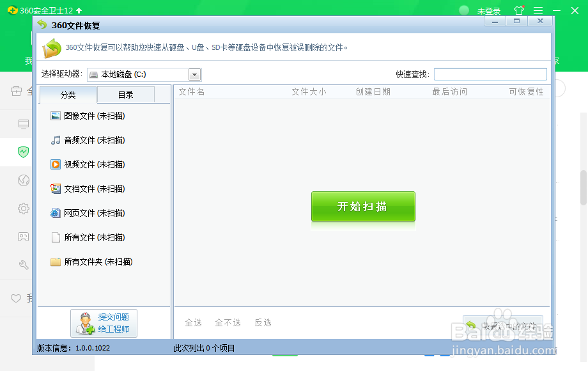Select the 所有文件 all files icon
The height and width of the screenshot is (371, 588).
[56, 237]
